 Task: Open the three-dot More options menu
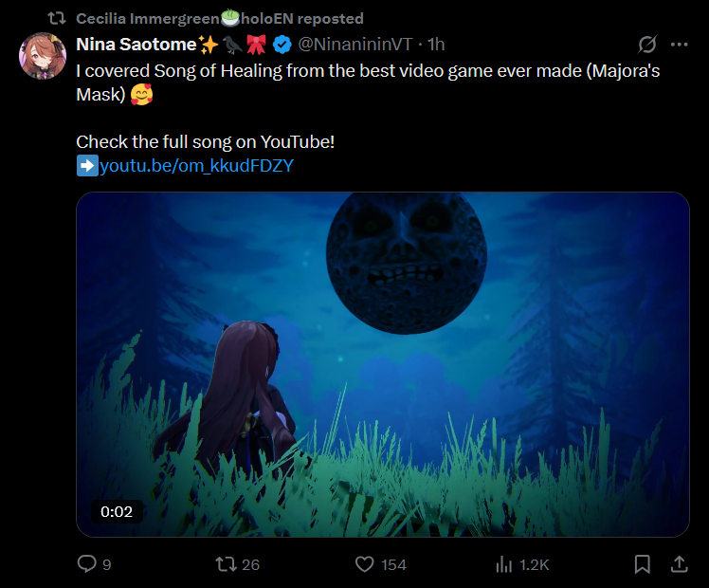[x=679, y=45]
